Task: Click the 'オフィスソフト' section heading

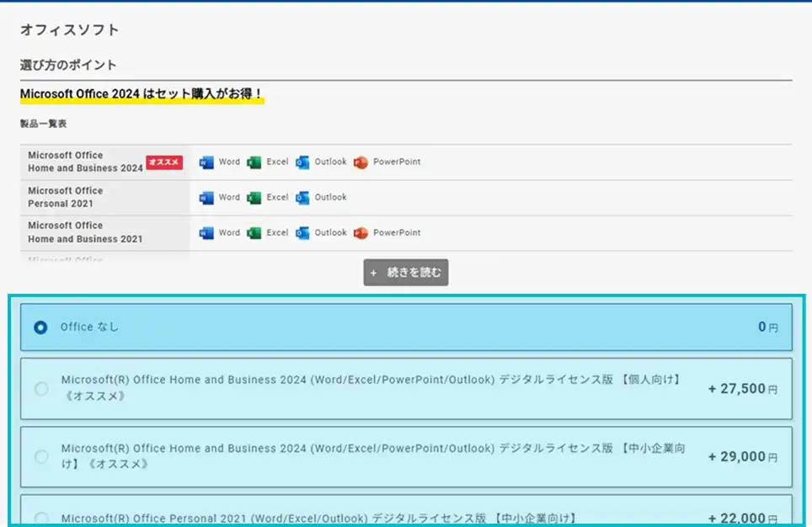Action: tap(69, 30)
